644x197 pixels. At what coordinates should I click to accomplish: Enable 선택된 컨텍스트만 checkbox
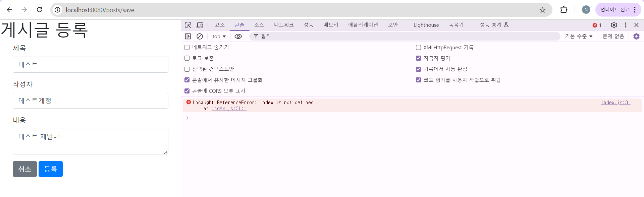(187, 69)
